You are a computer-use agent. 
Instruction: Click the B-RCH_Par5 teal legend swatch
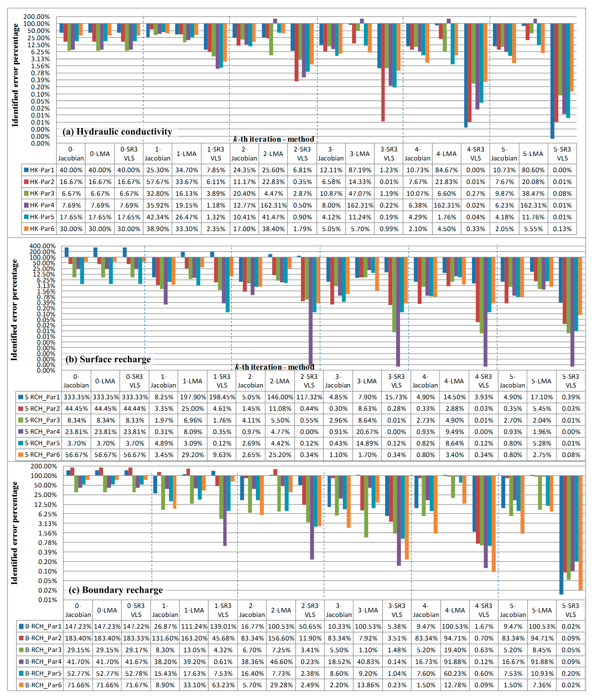coord(21,673)
